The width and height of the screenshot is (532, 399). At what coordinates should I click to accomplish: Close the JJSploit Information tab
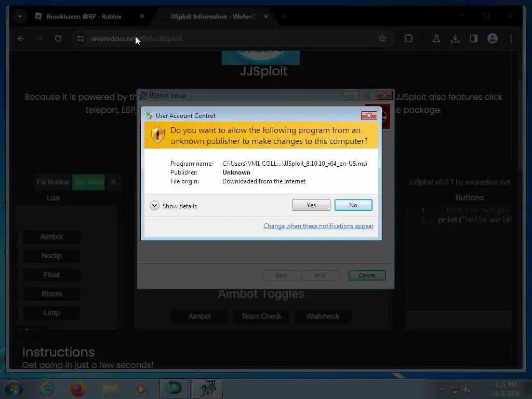coord(266,16)
